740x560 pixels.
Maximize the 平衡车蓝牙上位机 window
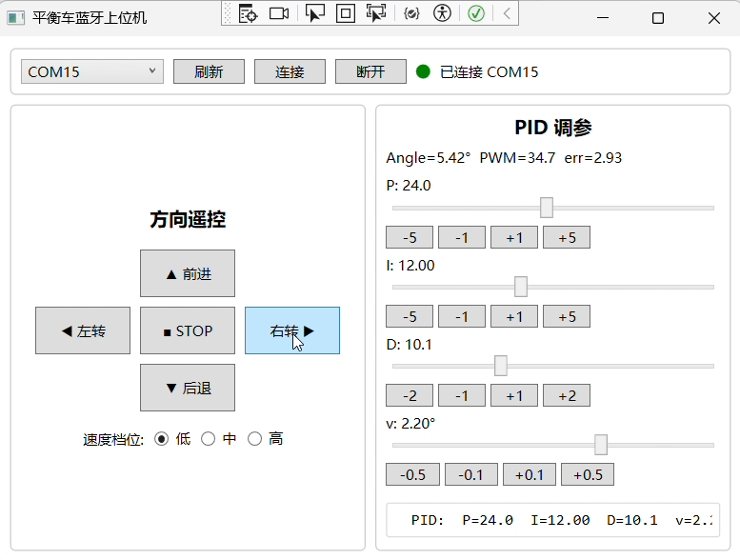coord(658,18)
